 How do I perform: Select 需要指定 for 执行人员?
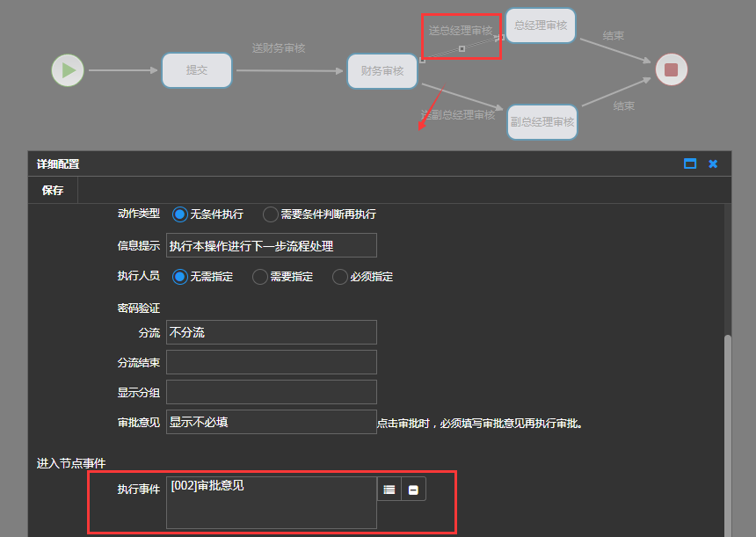[260, 277]
